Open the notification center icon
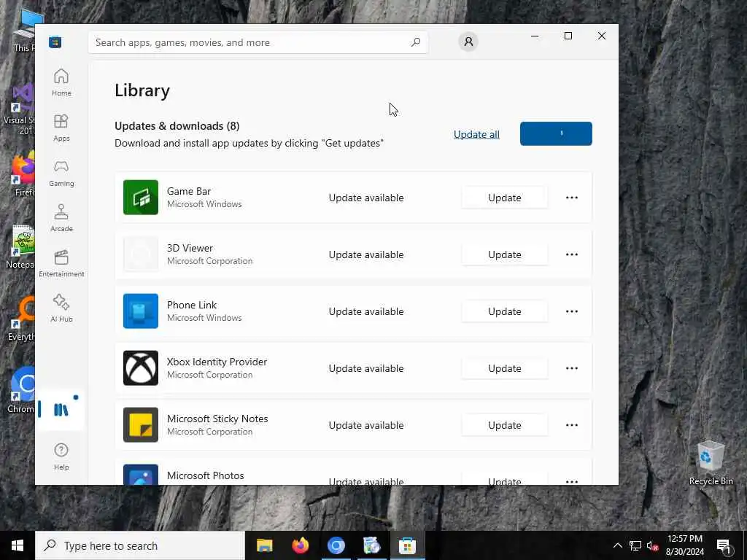Viewport: 747px width, 560px height. coord(724,545)
